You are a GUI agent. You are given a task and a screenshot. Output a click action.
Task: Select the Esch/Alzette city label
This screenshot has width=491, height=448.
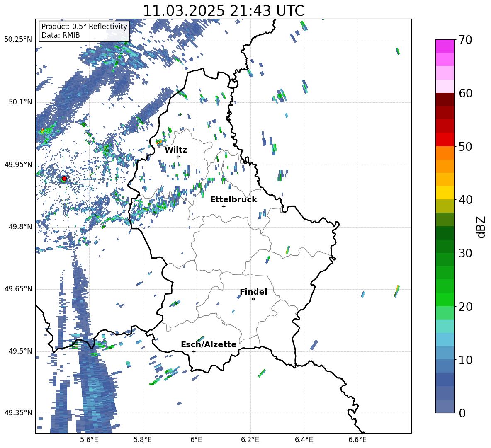point(209,344)
